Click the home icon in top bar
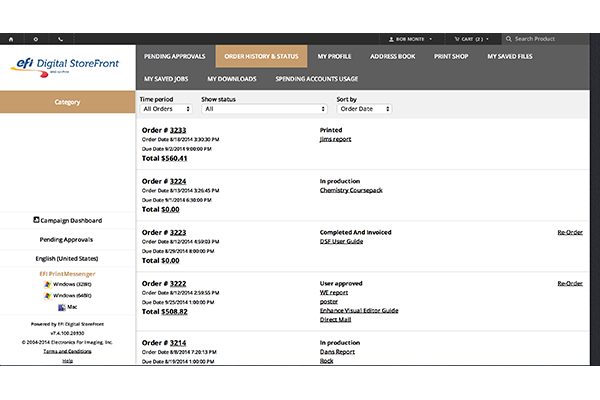 (x=11, y=39)
